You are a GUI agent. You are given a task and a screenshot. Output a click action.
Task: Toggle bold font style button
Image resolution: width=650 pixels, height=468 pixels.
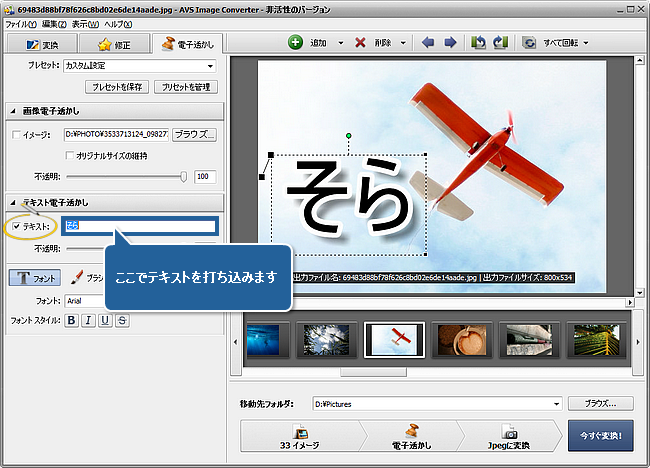point(71,320)
